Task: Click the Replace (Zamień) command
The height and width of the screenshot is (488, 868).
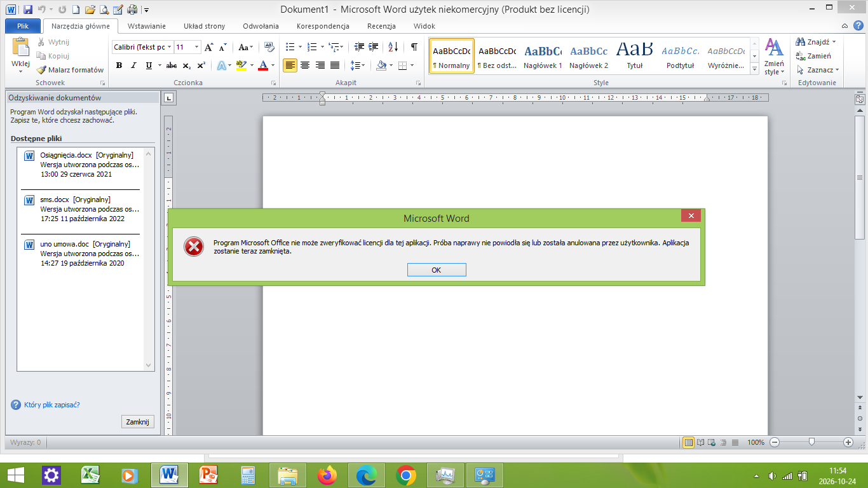Action: (x=814, y=56)
